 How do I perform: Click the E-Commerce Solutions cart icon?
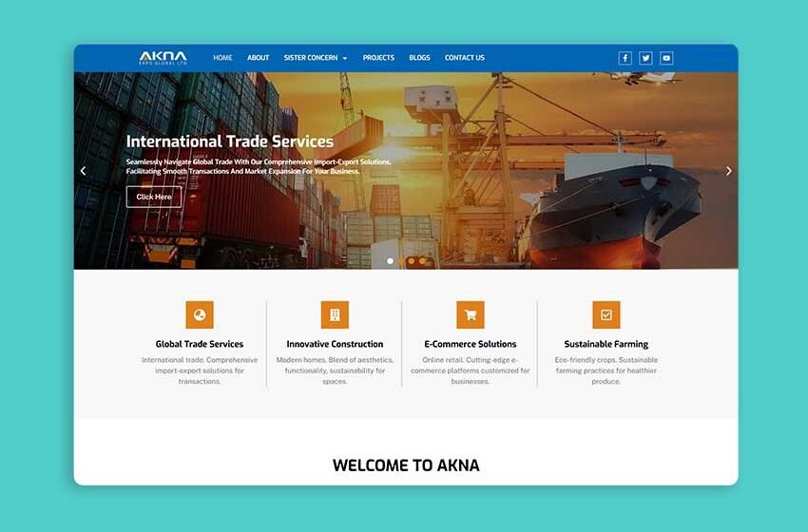(471, 314)
